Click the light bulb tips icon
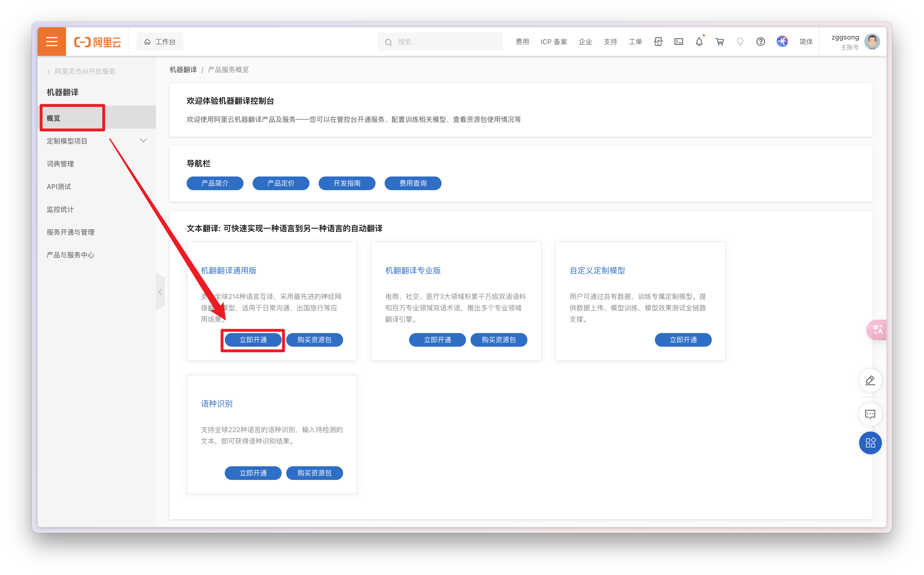Screen dimensions: 924x575 click(740, 42)
